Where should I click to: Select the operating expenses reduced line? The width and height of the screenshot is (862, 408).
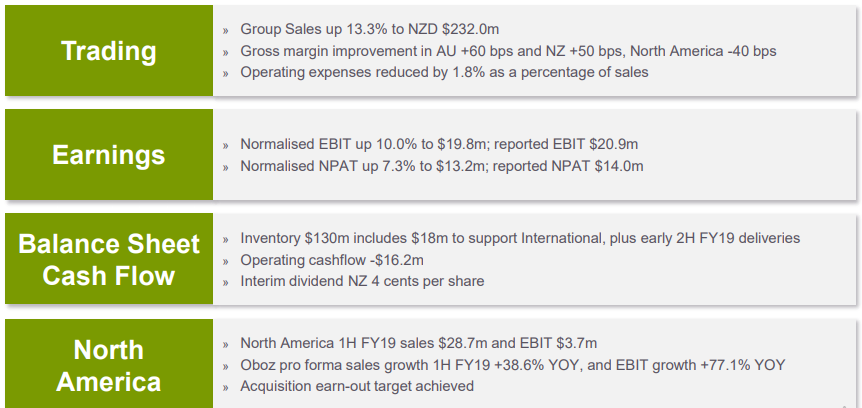click(x=444, y=72)
